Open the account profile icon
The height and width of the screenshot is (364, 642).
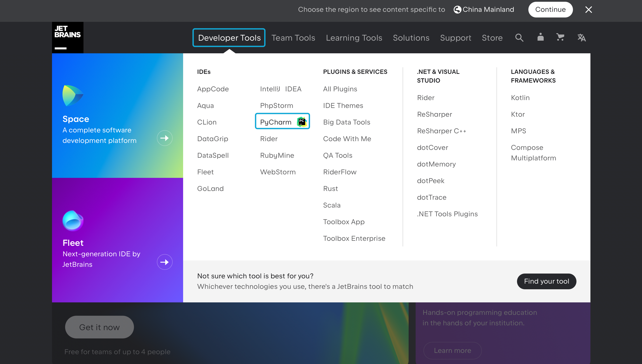tap(541, 37)
